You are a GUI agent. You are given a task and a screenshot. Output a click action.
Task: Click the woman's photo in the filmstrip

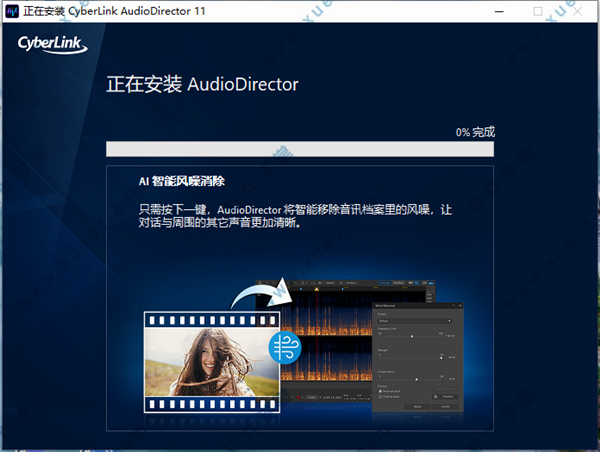coord(205,362)
